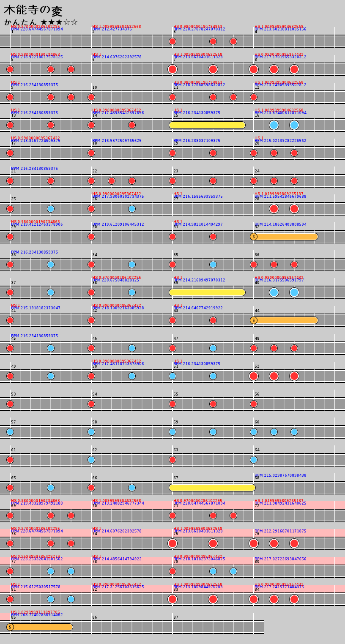Image resolution: width=345 pixels, height=644 pixels.
Task: Select the measure 61 number label
Action: 14,450
